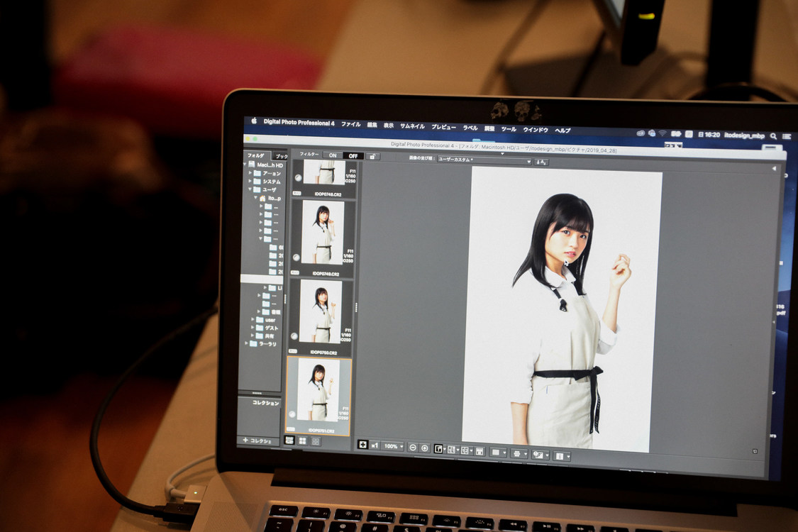Image resolution: width=798 pixels, height=532 pixels.
Task: Select the ×1 actual size view icon
Action: (375, 445)
